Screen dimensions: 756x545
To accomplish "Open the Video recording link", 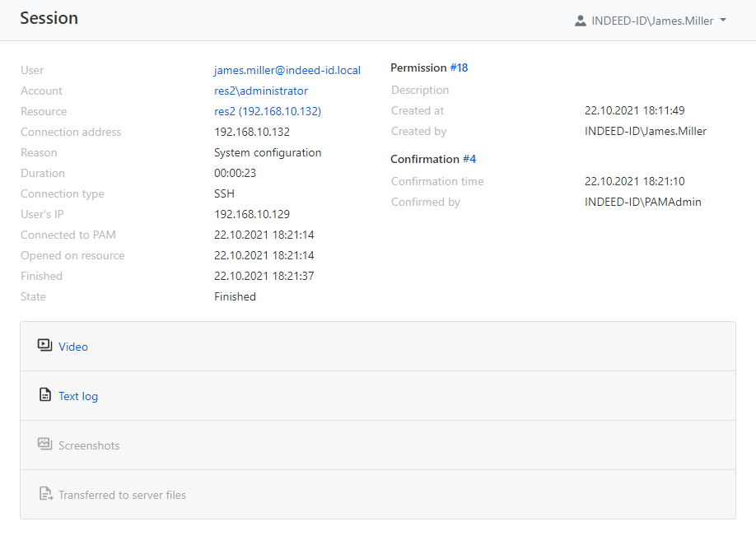I will 73,347.
